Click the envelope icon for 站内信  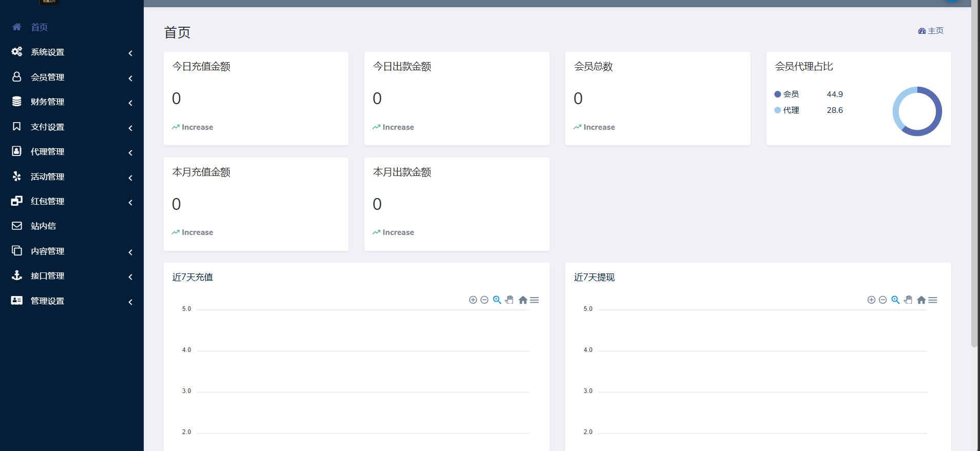17,226
